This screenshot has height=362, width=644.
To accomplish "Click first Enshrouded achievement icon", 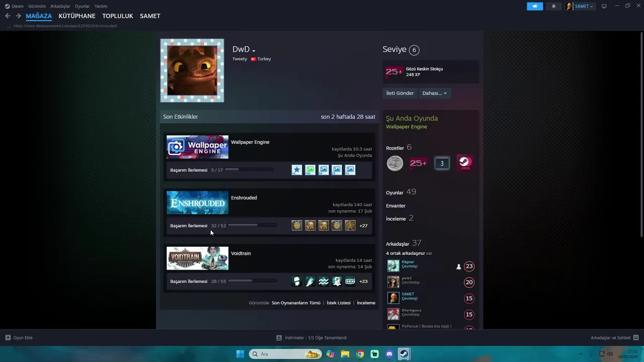I will (297, 226).
